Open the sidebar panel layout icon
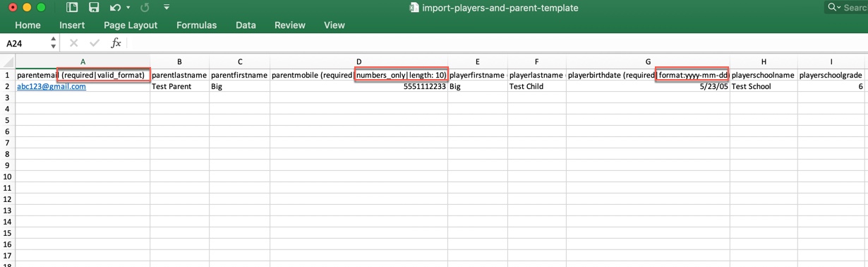This screenshot has width=868, height=267. (x=72, y=8)
